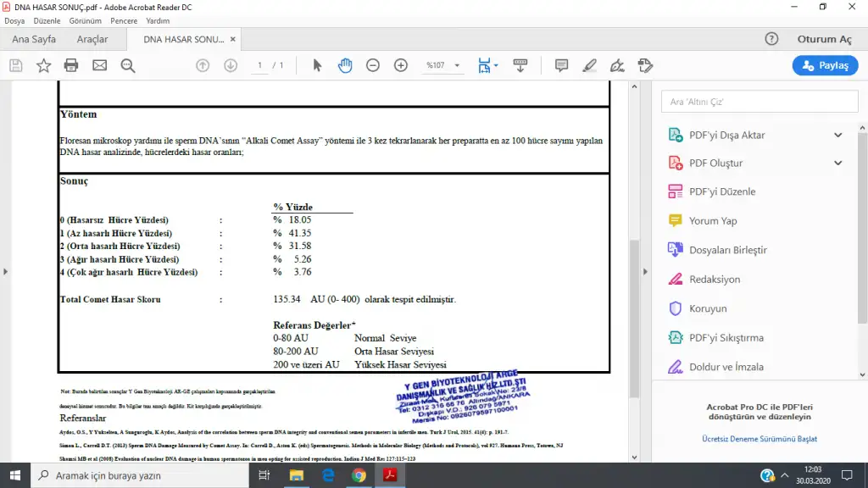Switch to the Ana Sayfa tab
Screen dimensions: 868x488
click(x=34, y=39)
